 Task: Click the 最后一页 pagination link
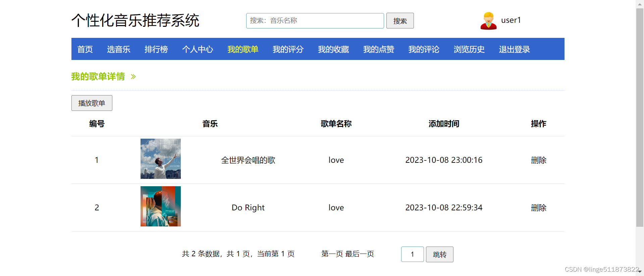pos(360,254)
